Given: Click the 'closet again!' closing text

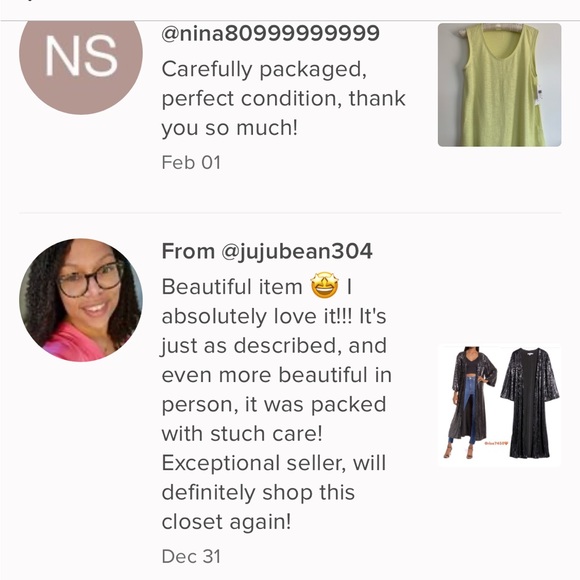Looking at the screenshot, I should coord(226,522).
